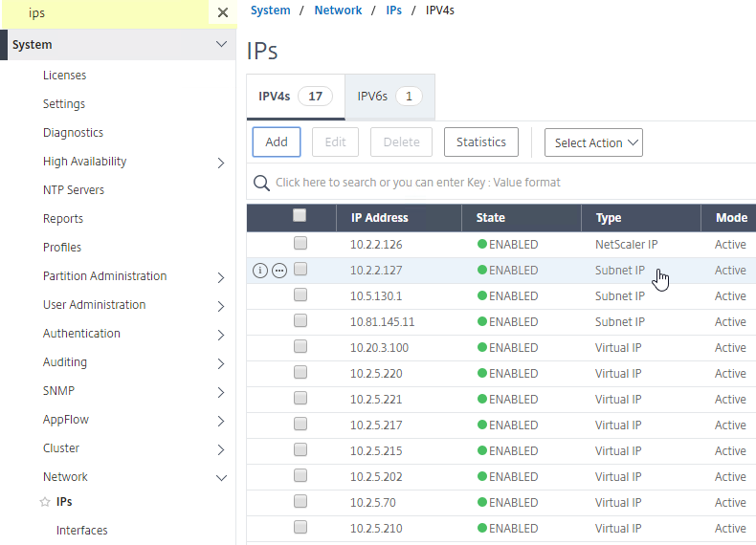The image size is (756, 545).
Task: Expand AppFlow submenu arrow
Action: 221,421
